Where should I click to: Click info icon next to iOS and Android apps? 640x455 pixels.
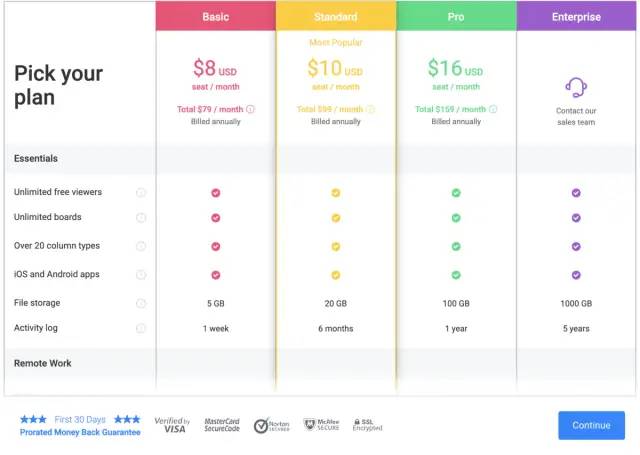(x=141, y=274)
